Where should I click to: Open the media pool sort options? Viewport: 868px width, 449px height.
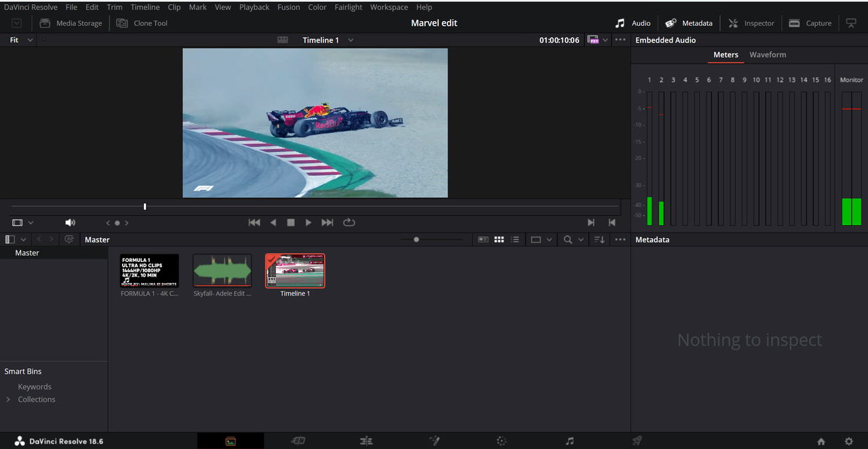(x=599, y=239)
